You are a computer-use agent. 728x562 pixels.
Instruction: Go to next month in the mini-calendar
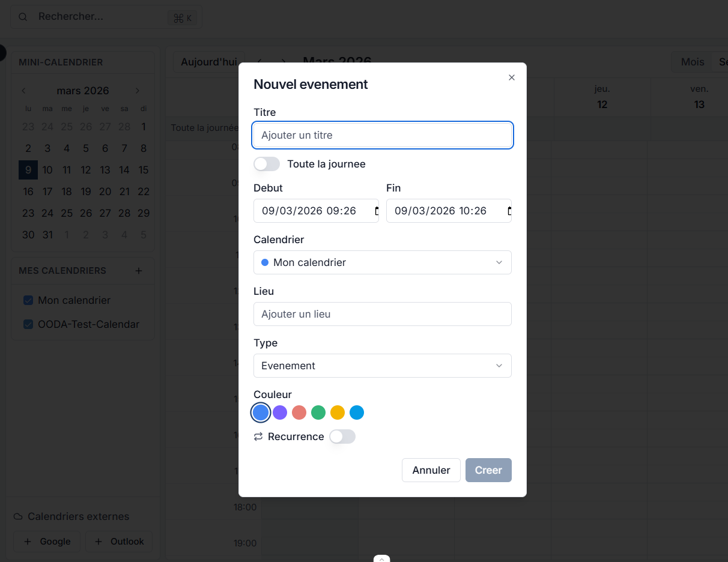(137, 90)
